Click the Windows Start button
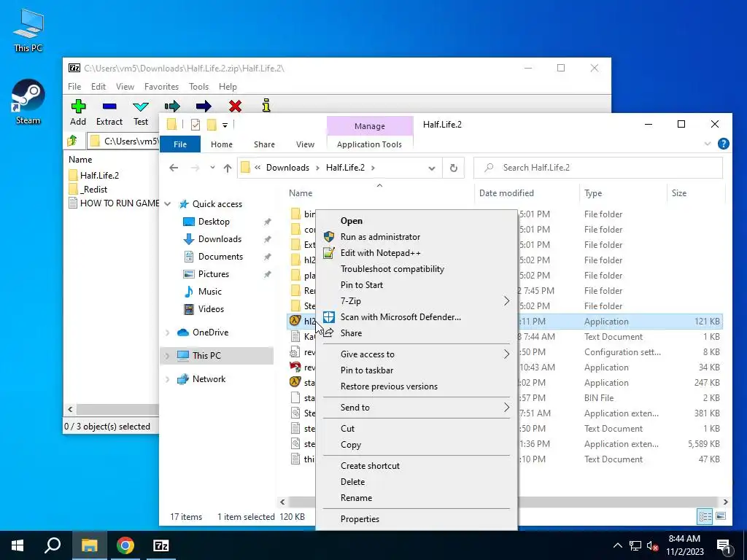Viewport: 747px width, 560px height. click(x=18, y=545)
